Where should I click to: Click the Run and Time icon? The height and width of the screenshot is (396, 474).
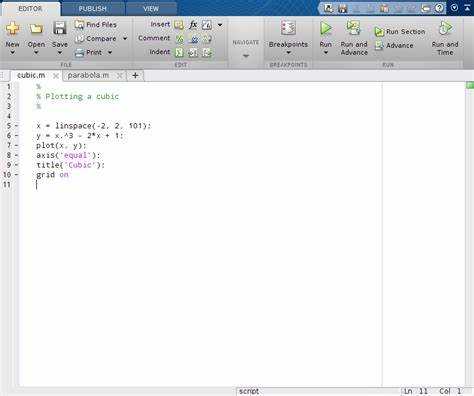point(445,28)
